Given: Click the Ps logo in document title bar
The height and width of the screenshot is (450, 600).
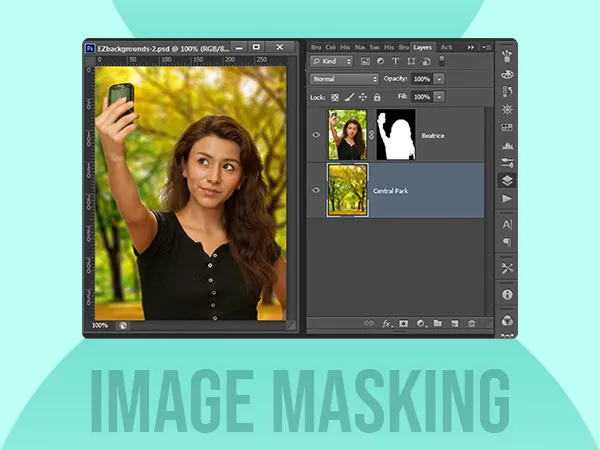Looking at the screenshot, I should [90, 49].
